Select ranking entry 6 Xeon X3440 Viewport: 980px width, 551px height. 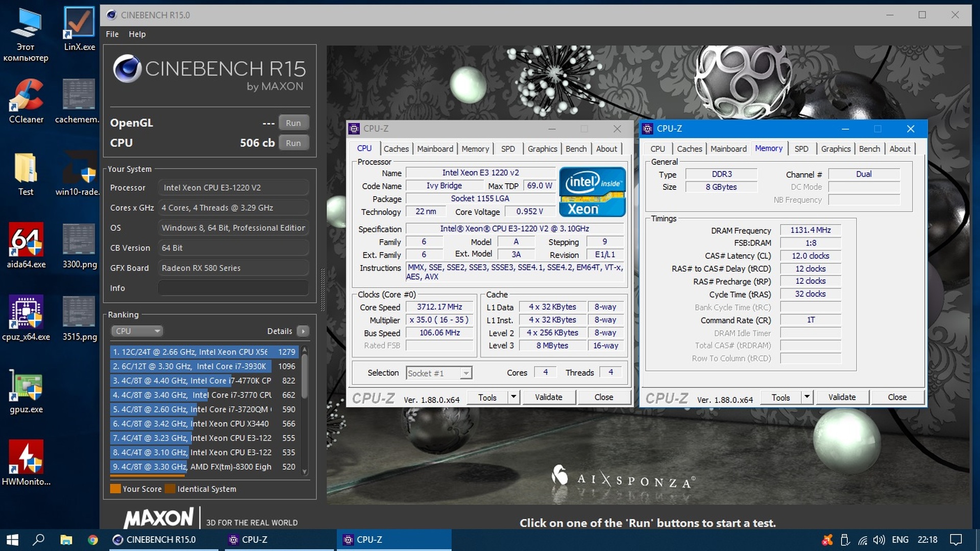click(204, 424)
